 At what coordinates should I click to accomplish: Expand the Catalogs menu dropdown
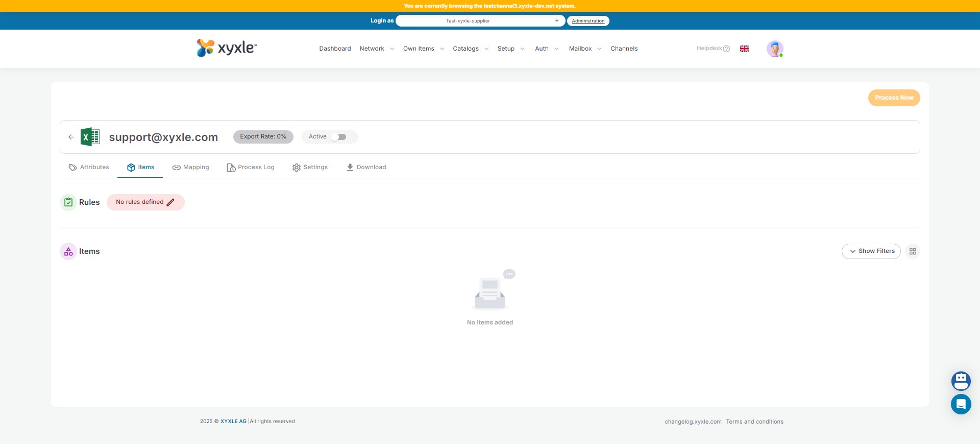[x=471, y=49]
